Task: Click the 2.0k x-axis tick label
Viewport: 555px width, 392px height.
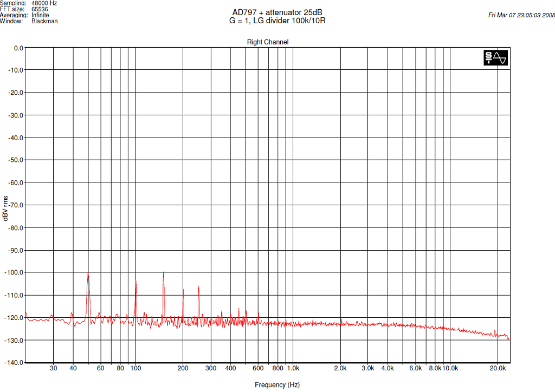Action: 340,368
